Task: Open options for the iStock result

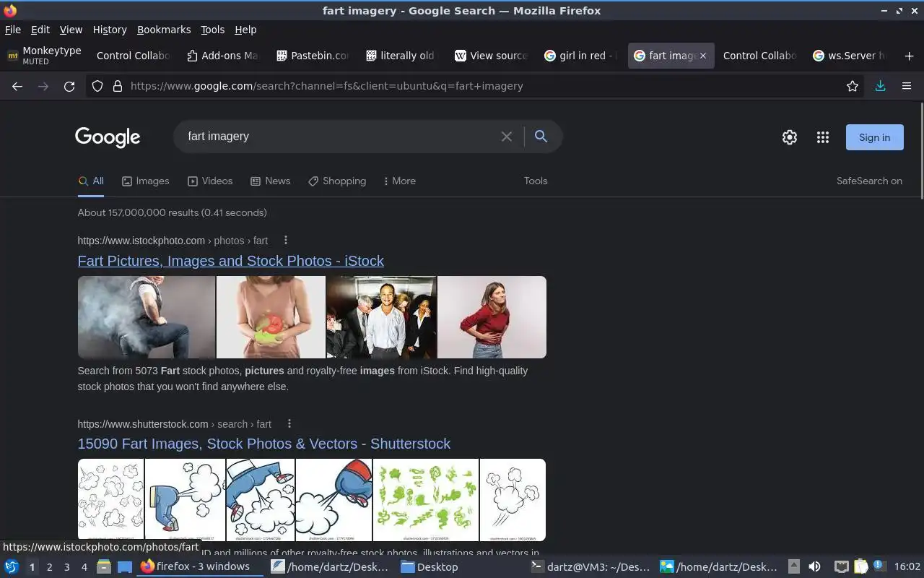Action: [285, 240]
